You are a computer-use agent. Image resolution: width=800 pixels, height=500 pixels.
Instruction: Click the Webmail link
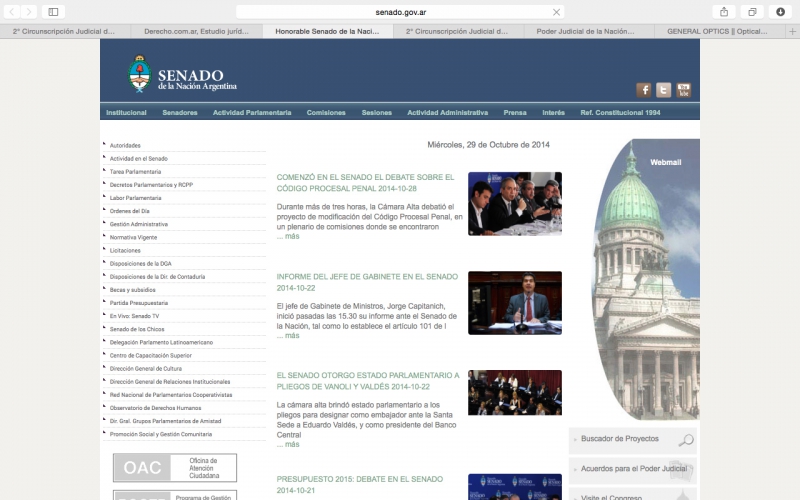(x=665, y=162)
